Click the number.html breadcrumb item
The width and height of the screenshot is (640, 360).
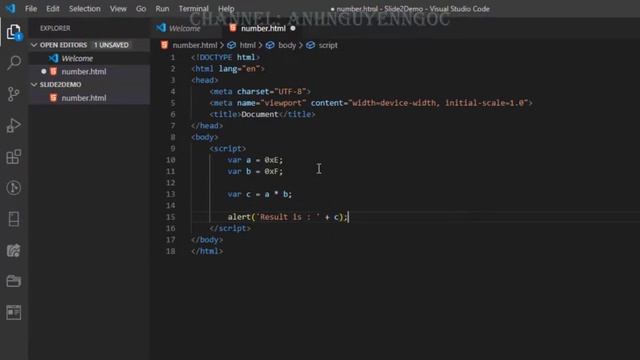pos(195,45)
